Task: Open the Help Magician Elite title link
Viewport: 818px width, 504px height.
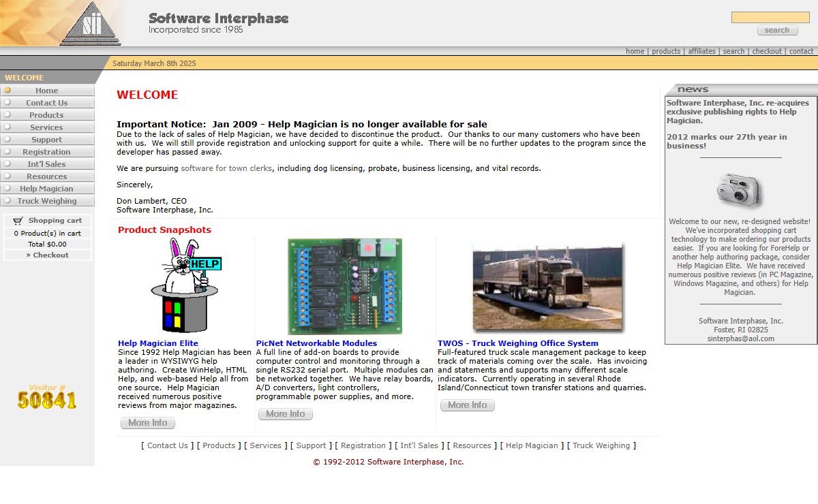Action: point(158,343)
